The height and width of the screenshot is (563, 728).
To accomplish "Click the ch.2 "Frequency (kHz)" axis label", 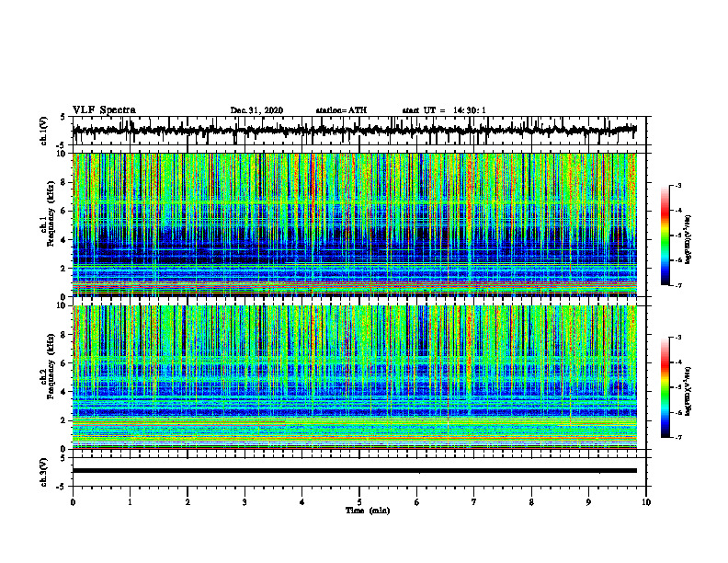I will coord(51,366).
